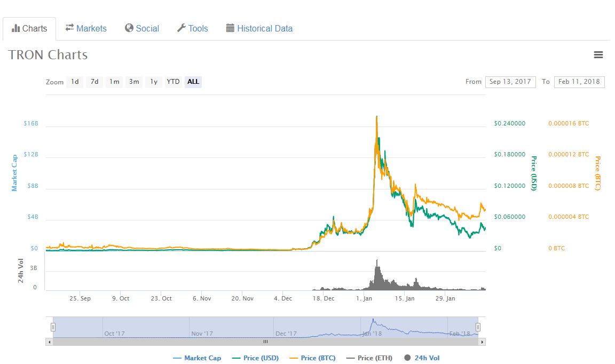
Task: Open the chart hamburger menu
Action: 598,55
